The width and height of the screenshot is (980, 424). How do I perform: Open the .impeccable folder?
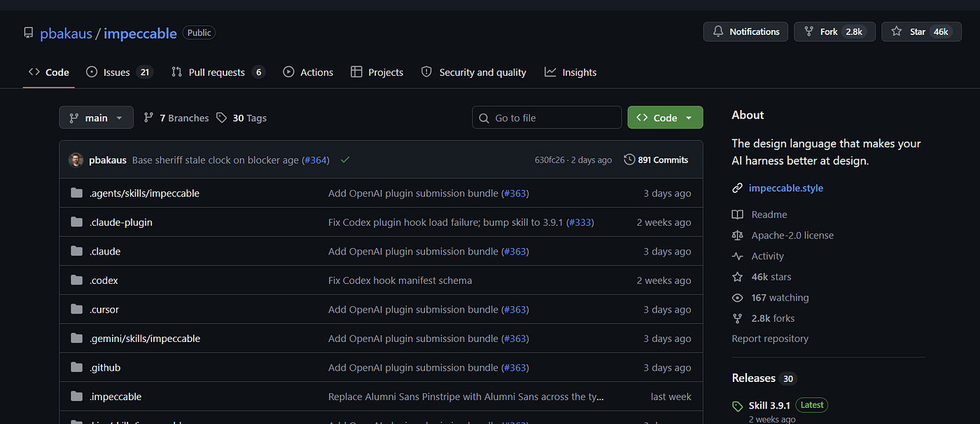(115, 397)
